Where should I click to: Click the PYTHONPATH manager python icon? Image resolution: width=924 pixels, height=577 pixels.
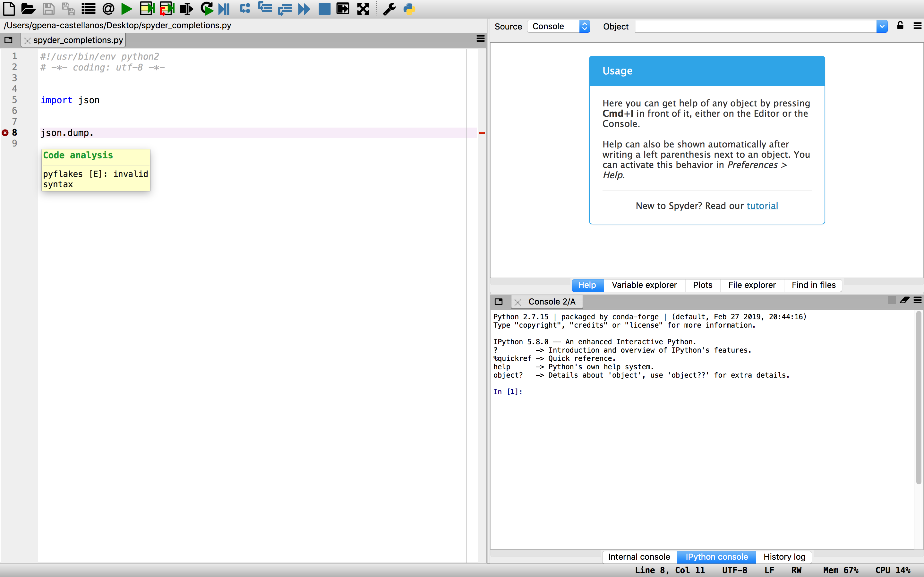[x=409, y=8]
